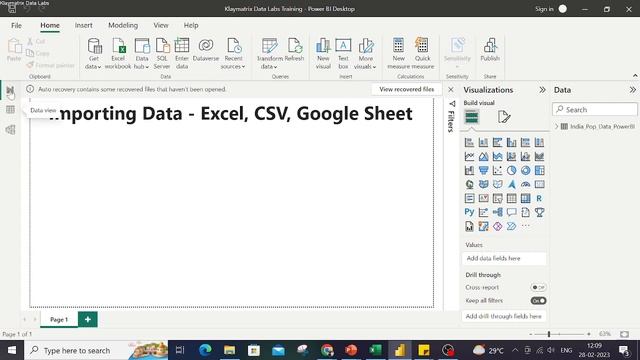
Task: Open the File menu
Action: click(16, 25)
